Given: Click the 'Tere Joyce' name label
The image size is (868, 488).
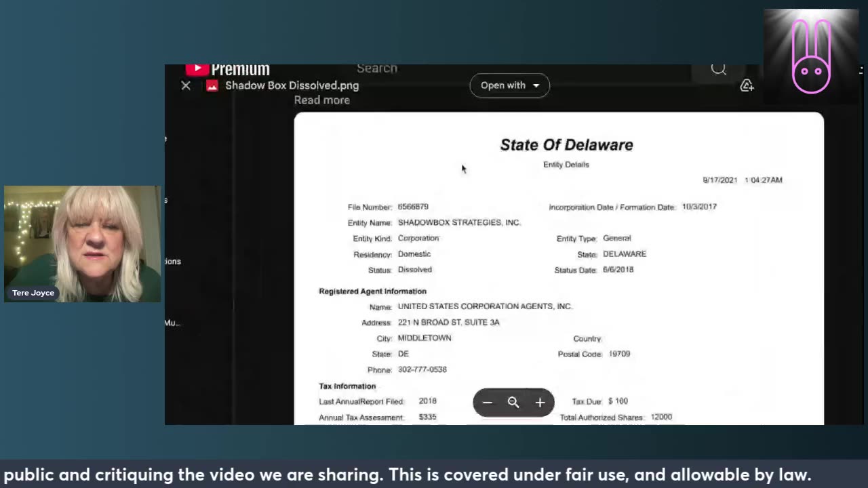Looking at the screenshot, I should coord(33,293).
